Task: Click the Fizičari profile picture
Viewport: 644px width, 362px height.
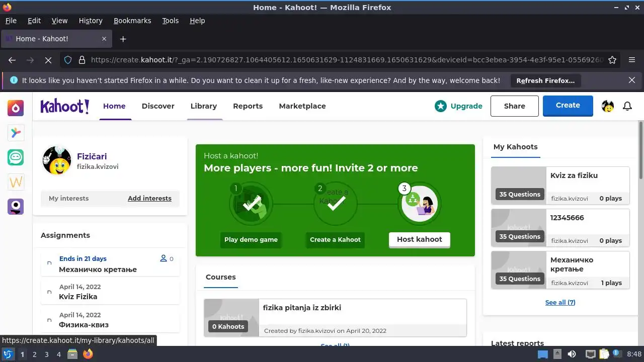Action: click(57, 161)
